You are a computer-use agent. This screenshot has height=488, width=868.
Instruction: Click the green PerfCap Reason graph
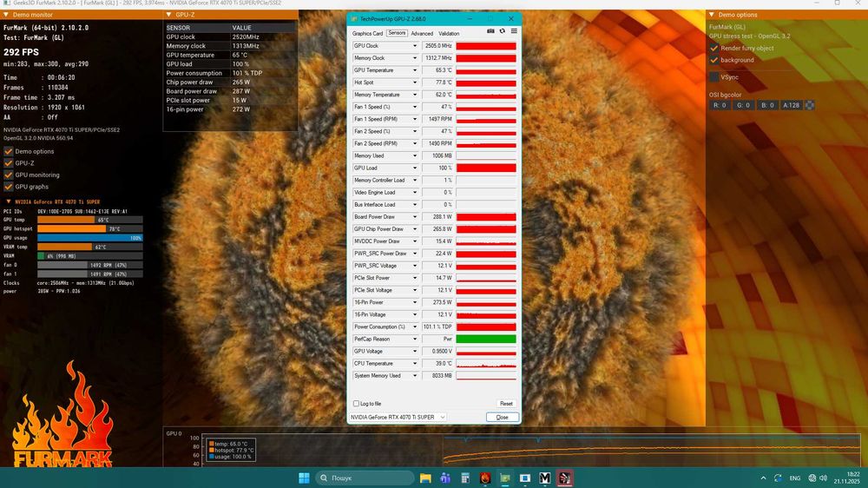[x=486, y=339]
